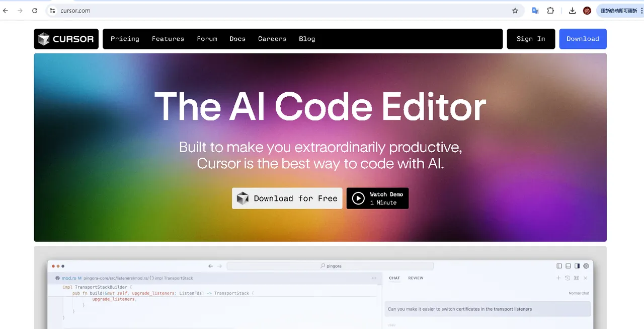The height and width of the screenshot is (329, 644).
Task: Select the CHAT tab in the editor preview
Action: pos(394,278)
